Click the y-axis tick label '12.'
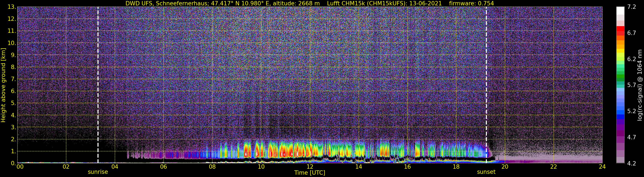The image size is (644, 177). pyautogui.click(x=12, y=19)
